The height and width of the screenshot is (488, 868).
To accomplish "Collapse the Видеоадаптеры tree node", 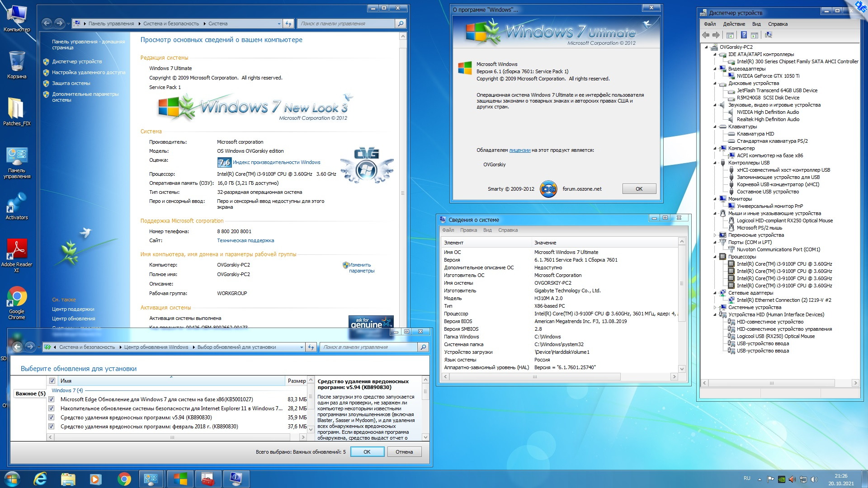I will [715, 69].
